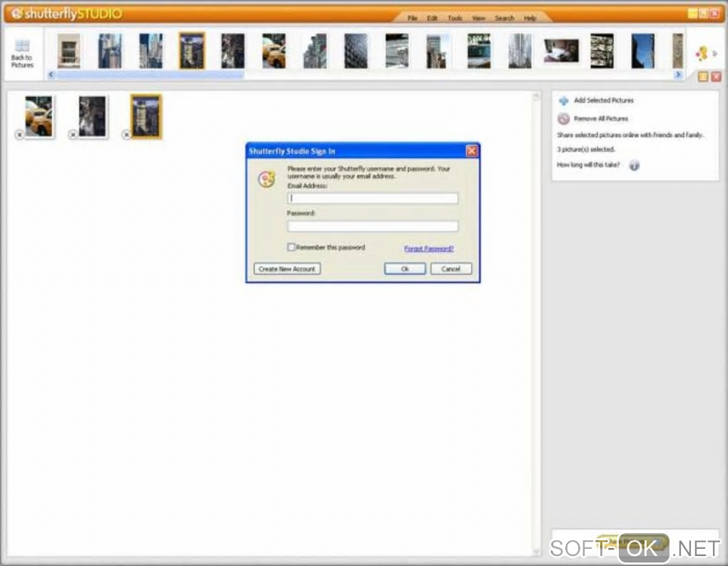Click the Back to Pictures icon
728x566 pixels.
pyautogui.click(x=22, y=46)
